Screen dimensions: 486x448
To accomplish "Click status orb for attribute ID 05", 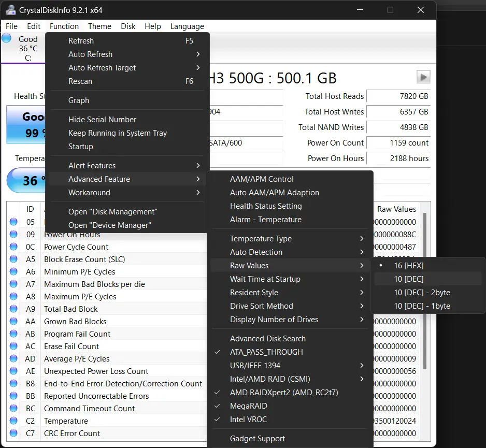I will coord(13,222).
